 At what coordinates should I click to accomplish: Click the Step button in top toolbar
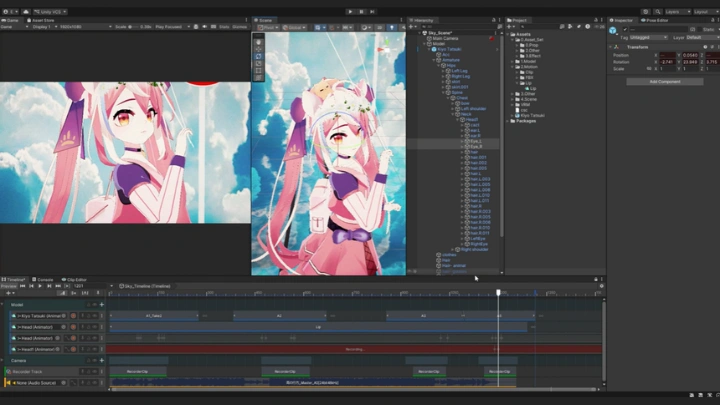point(372,11)
